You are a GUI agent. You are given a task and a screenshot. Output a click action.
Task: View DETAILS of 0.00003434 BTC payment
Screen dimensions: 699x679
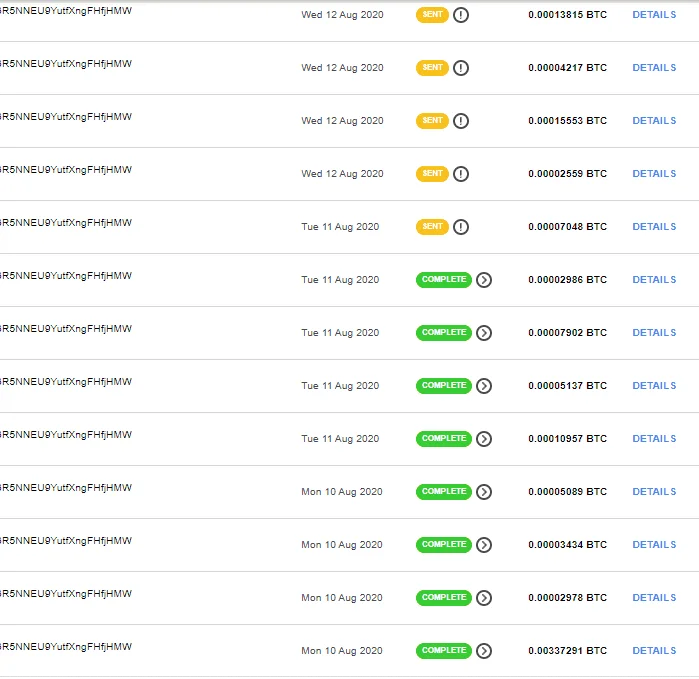click(654, 545)
